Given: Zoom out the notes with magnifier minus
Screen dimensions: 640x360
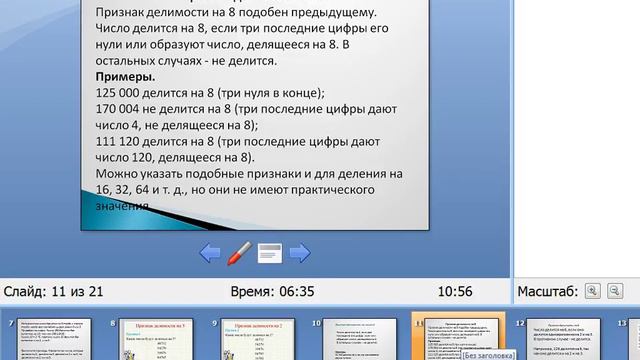Looking at the screenshot, I should pyautogui.click(x=615, y=291).
